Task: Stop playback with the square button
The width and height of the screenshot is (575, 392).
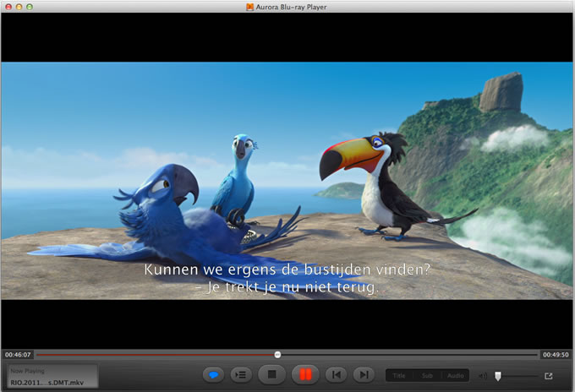Action: pos(271,375)
